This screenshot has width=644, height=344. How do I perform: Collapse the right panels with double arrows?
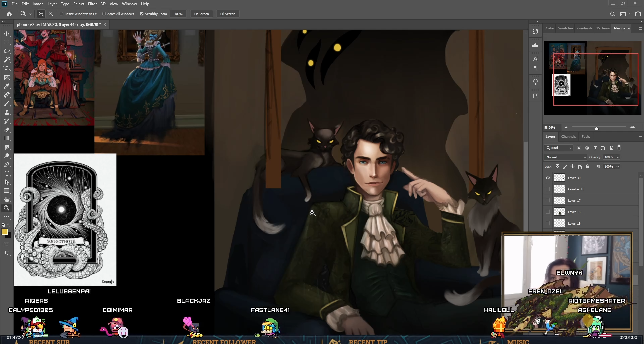coord(640,21)
